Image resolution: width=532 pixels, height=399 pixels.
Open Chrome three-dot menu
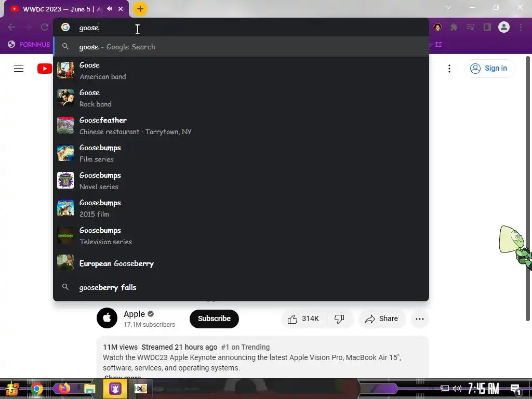tap(521, 27)
